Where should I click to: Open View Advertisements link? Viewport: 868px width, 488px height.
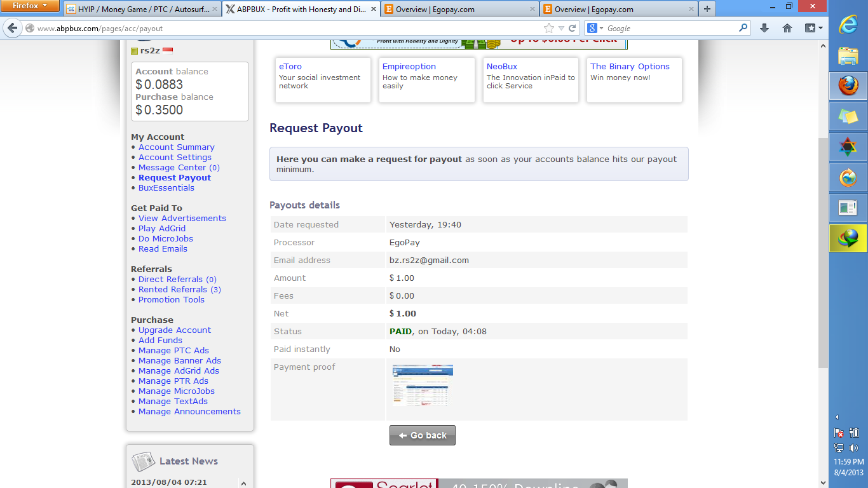click(182, 218)
